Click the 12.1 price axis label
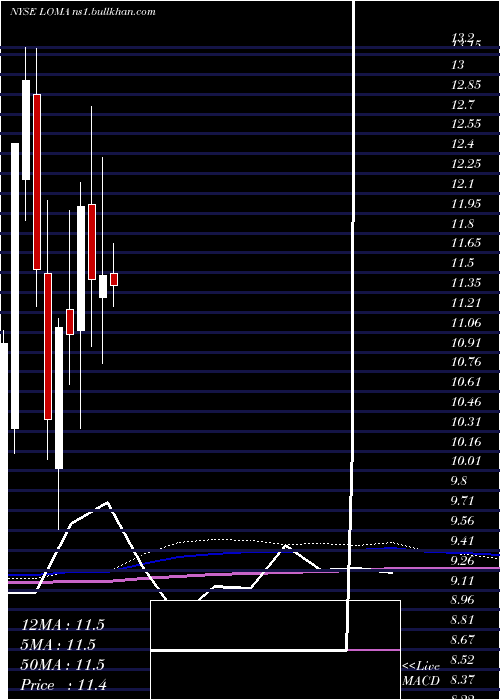Viewport: 500px width, 700px height. [463, 183]
